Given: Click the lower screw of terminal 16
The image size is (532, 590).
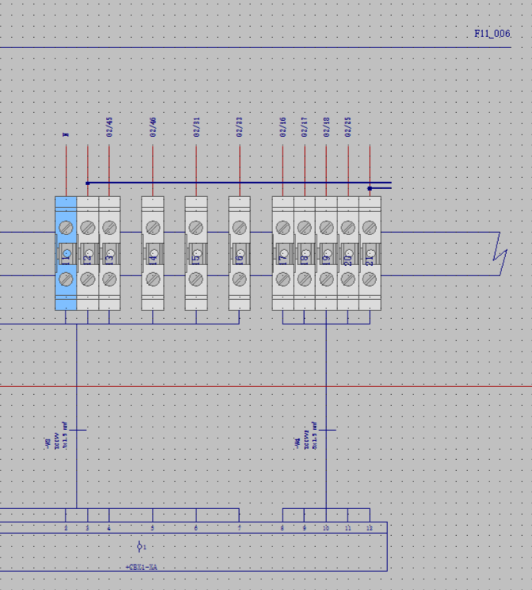Looking at the screenshot, I should click(239, 279).
